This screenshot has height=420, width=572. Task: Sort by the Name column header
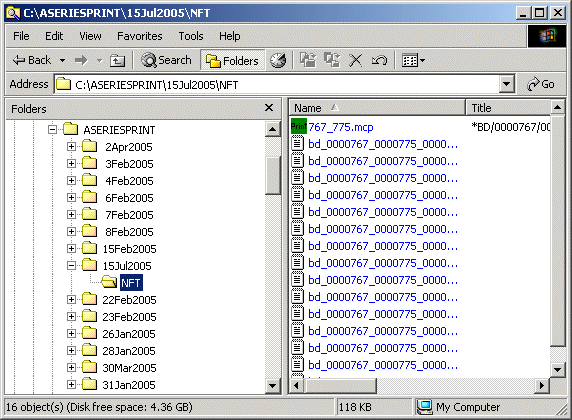(x=378, y=108)
